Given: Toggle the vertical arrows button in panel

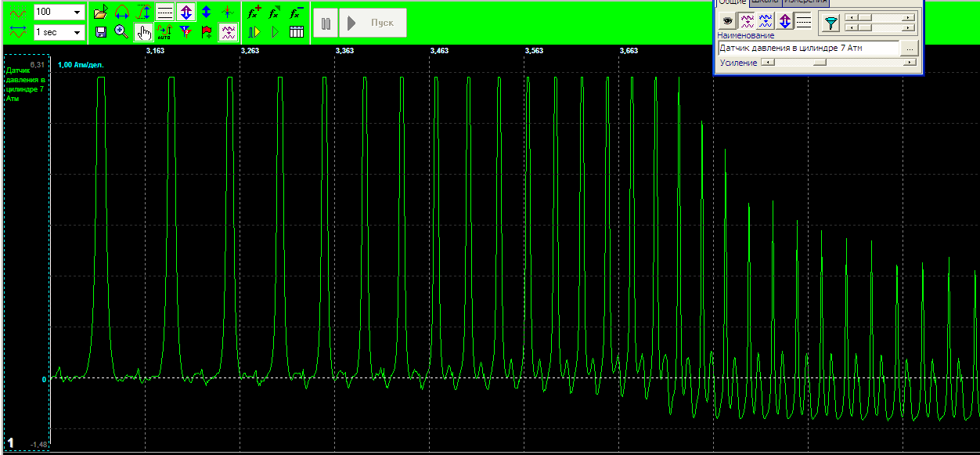Looking at the screenshot, I should (785, 22).
